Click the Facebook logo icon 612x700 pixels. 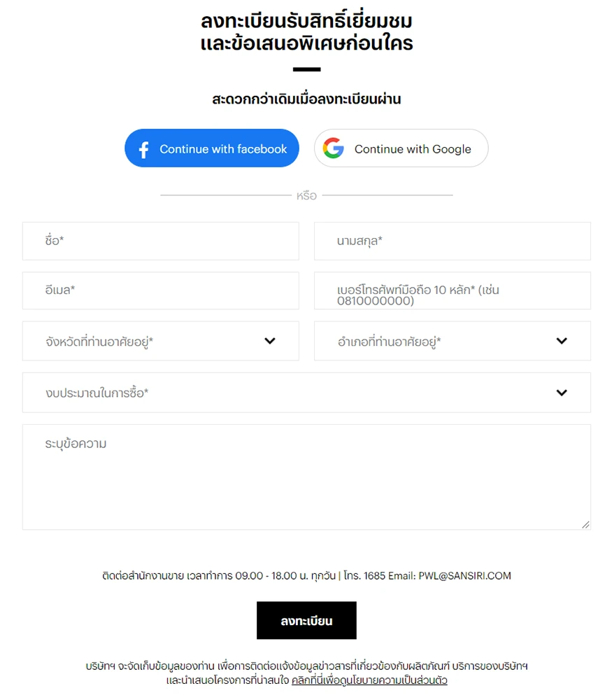coord(144,149)
